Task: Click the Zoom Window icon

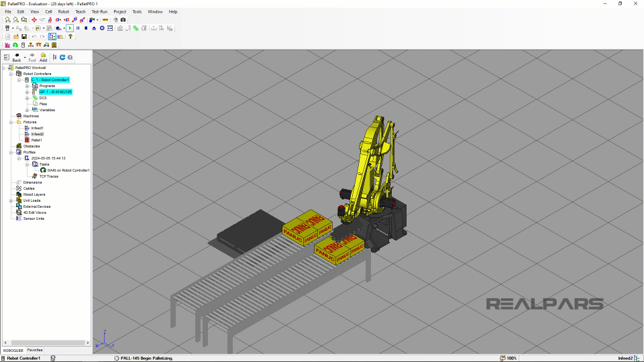Action: point(24,19)
